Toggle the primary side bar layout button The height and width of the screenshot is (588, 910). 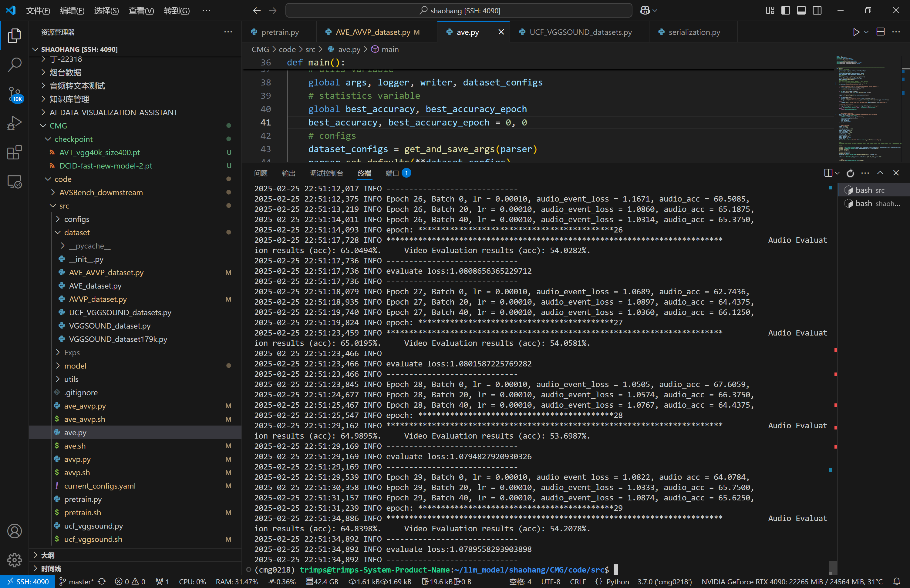click(785, 10)
